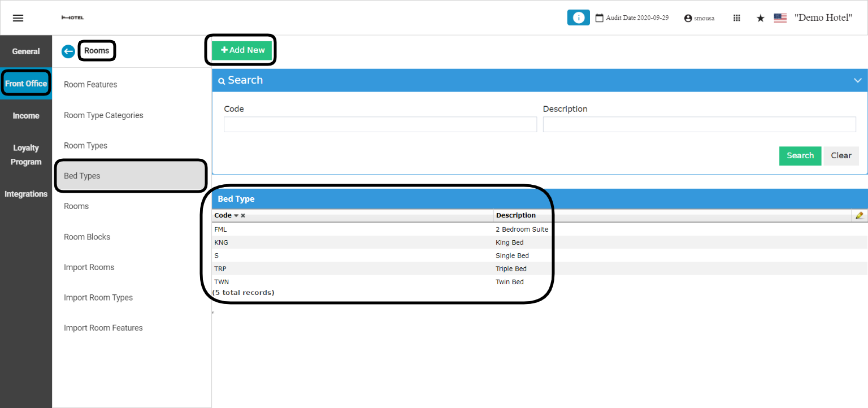868x408 pixels.
Task: Click the Clear button
Action: [841, 156]
